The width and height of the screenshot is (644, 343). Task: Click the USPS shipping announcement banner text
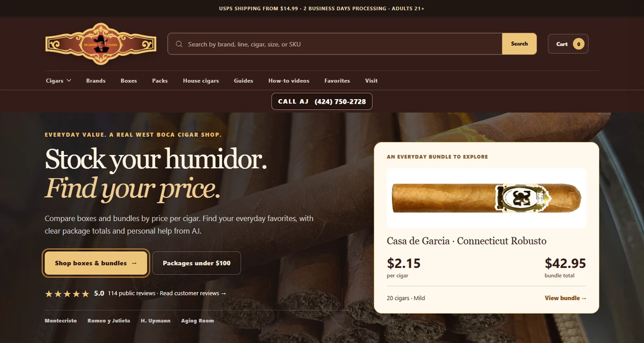[322, 9]
